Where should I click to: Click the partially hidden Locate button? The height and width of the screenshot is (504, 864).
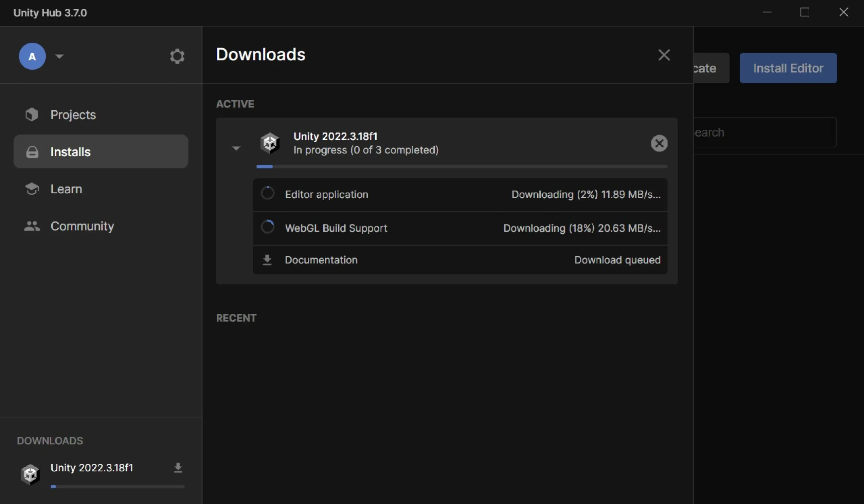click(710, 68)
